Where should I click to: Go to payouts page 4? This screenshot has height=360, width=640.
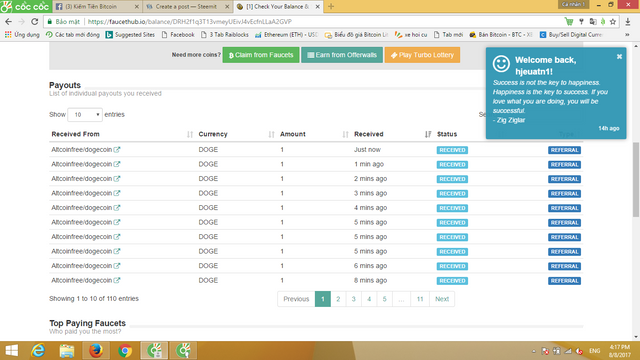369,299
